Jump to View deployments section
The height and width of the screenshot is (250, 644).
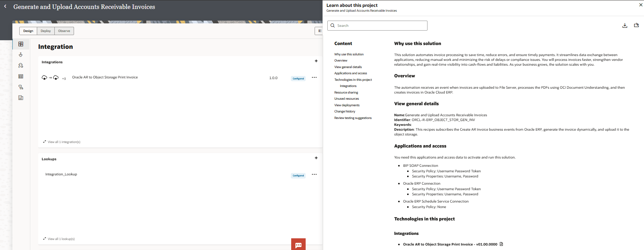click(x=347, y=105)
